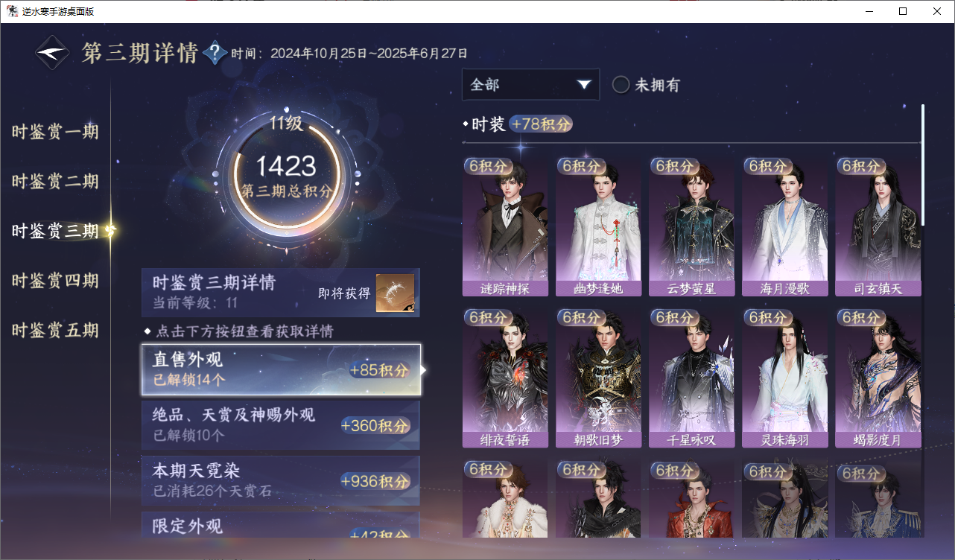
Task: Open the question mark help icon
Action: 215,53
